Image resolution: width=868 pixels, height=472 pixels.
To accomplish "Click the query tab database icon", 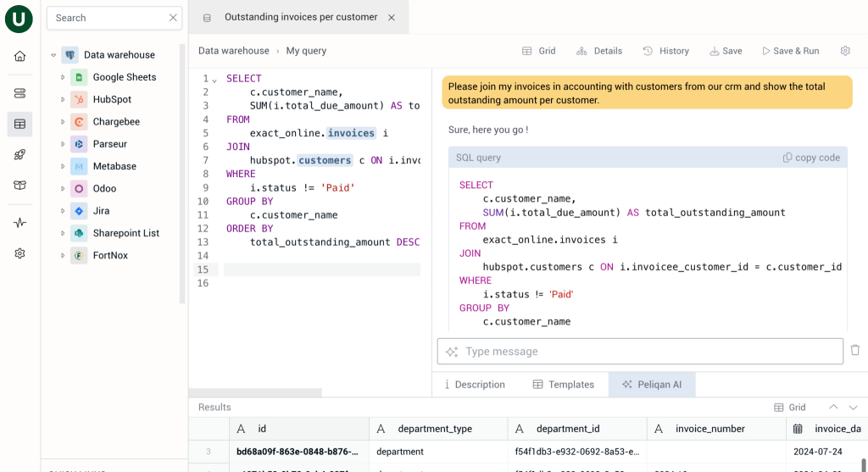I will click(207, 18).
